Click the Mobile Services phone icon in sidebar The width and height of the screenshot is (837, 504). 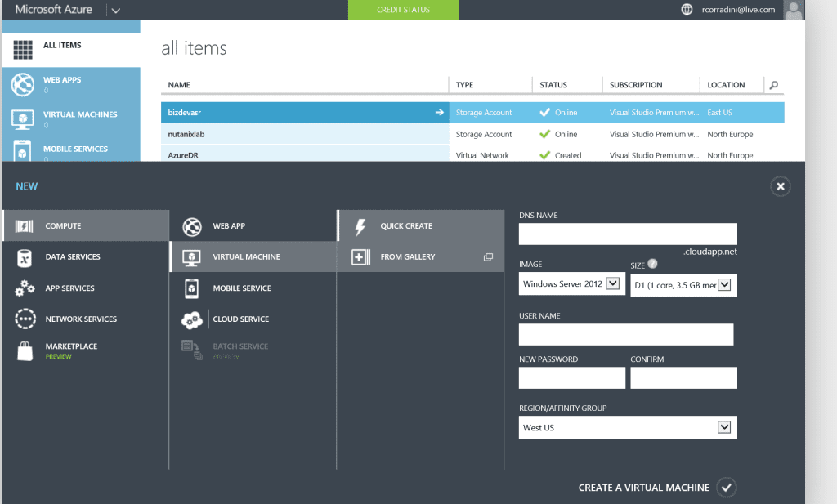pyautogui.click(x=22, y=151)
